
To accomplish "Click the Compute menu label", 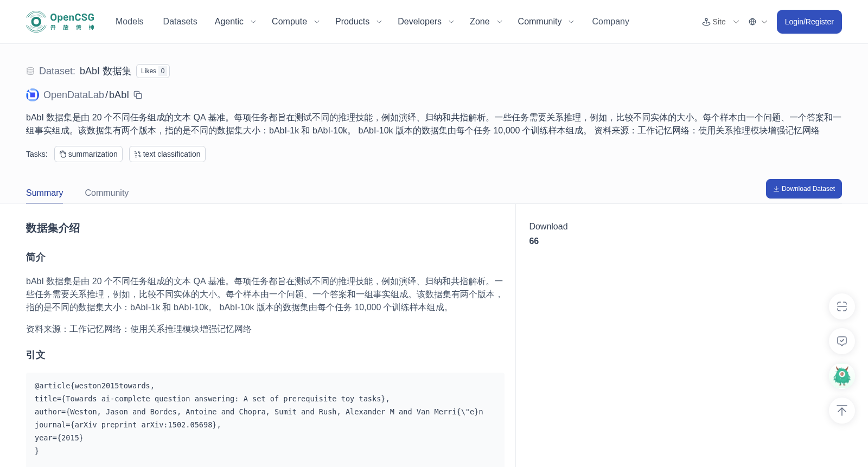I will tap(289, 22).
